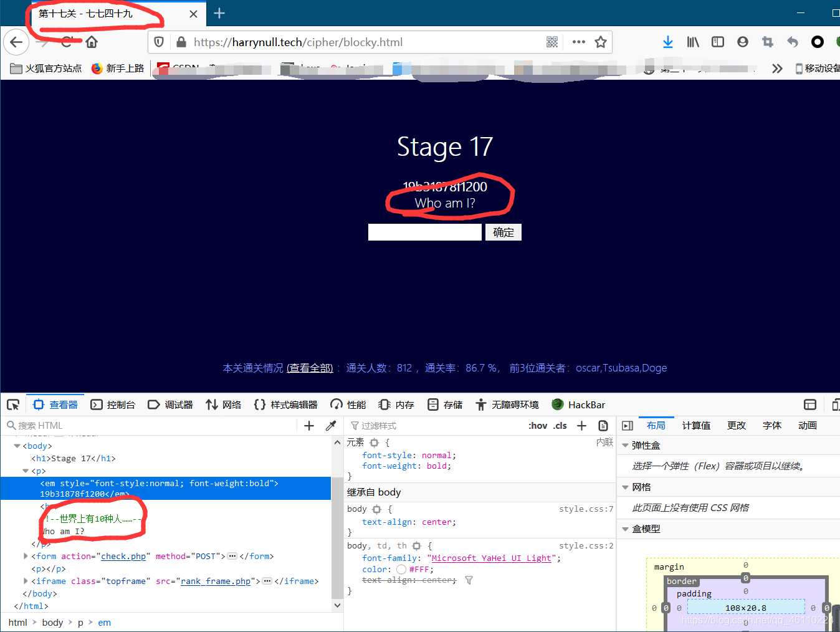The image size is (840, 632).
Task: Go back using the browser back arrow
Action: coord(16,42)
